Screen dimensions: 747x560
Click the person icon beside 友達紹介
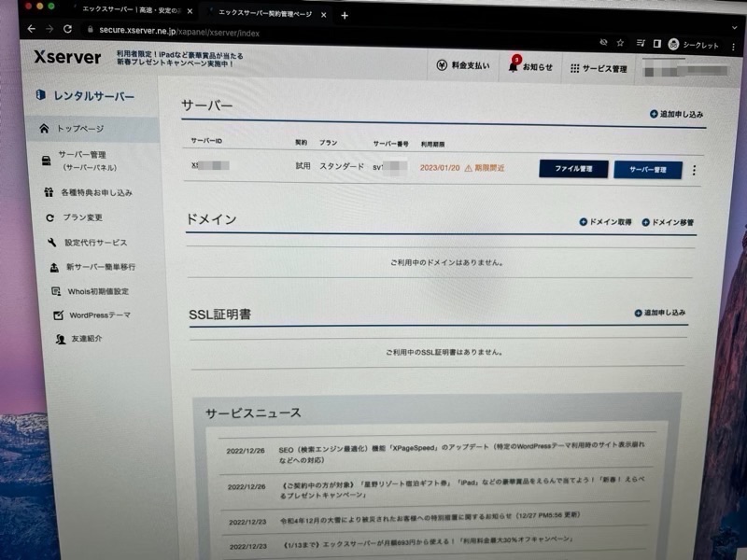(x=61, y=339)
